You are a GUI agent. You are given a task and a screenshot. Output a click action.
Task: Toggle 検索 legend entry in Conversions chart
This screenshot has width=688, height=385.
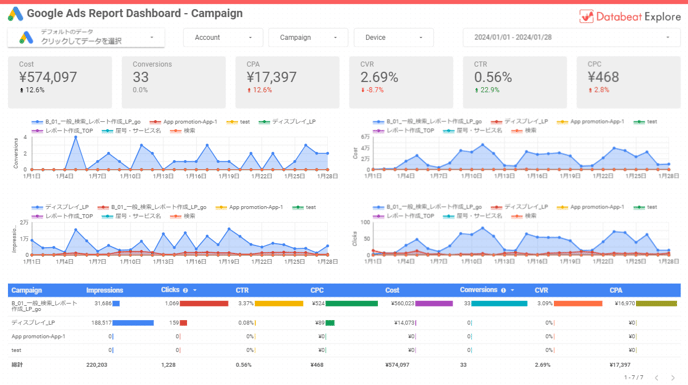click(183, 130)
